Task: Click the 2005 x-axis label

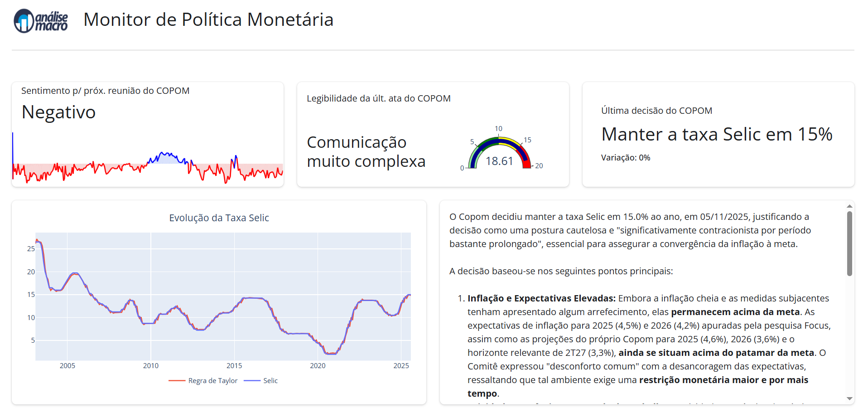Action: [x=68, y=366]
